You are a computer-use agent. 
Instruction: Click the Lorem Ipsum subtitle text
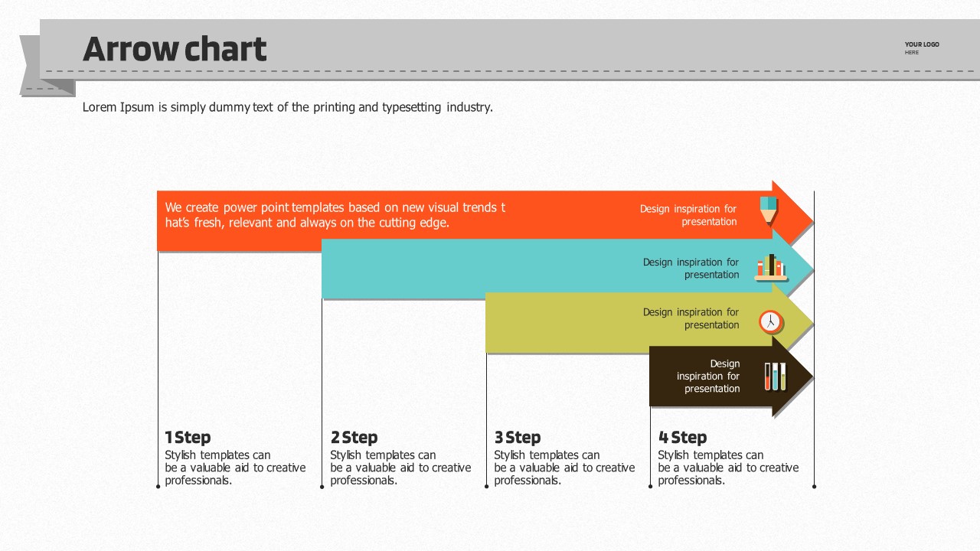tap(287, 107)
